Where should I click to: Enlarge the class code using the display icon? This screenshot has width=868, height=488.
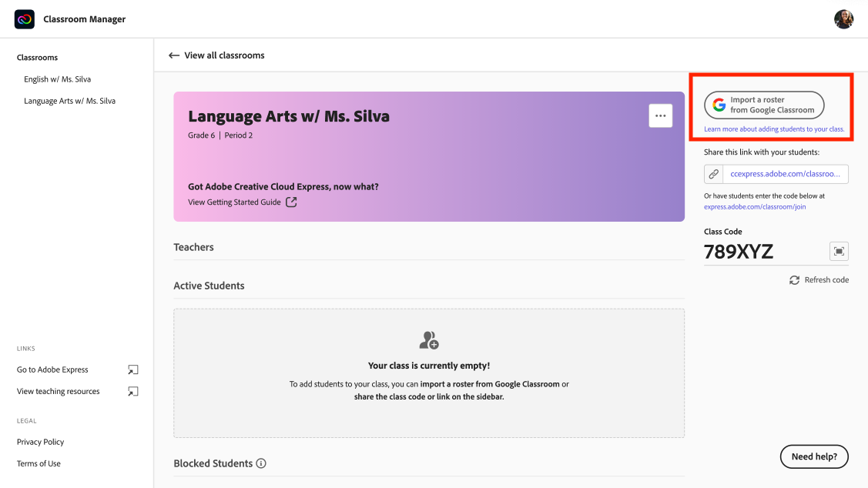tap(839, 251)
